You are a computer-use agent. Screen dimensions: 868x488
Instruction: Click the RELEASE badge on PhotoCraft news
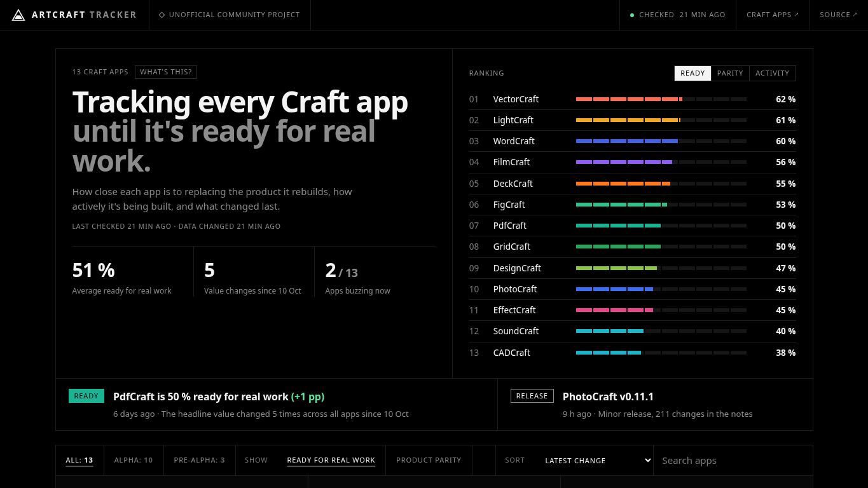532,396
